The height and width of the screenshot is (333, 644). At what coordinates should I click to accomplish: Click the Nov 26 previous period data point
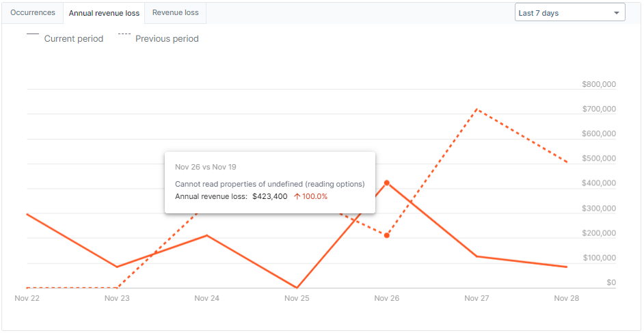pyautogui.click(x=387, y=235)
